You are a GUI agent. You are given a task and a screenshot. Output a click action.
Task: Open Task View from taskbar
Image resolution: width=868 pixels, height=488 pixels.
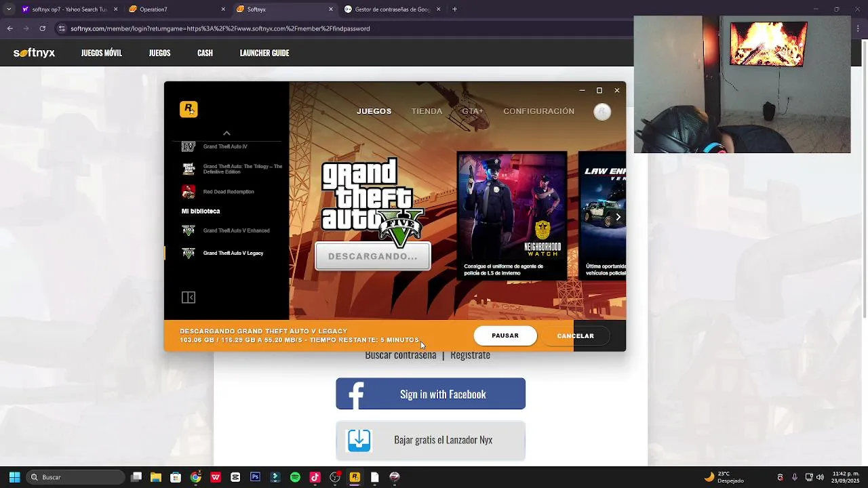[136, 477]
